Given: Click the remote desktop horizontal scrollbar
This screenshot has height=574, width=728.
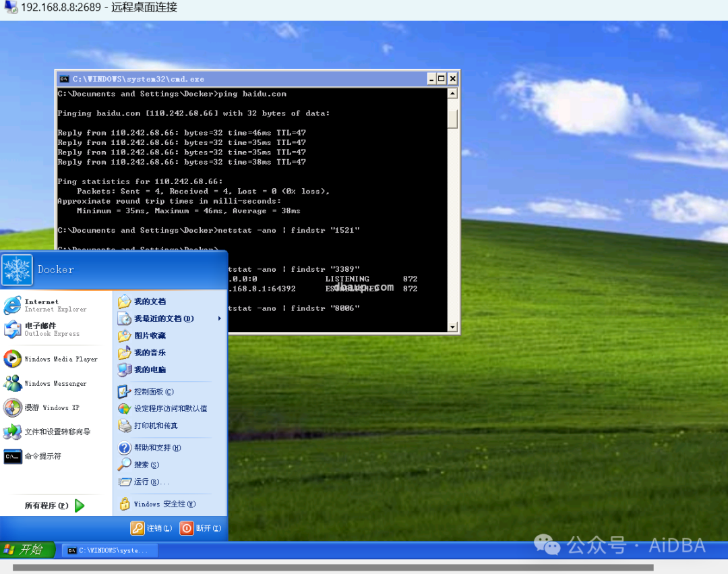Looking at the screenshot, I should click(x=333, y=567).
